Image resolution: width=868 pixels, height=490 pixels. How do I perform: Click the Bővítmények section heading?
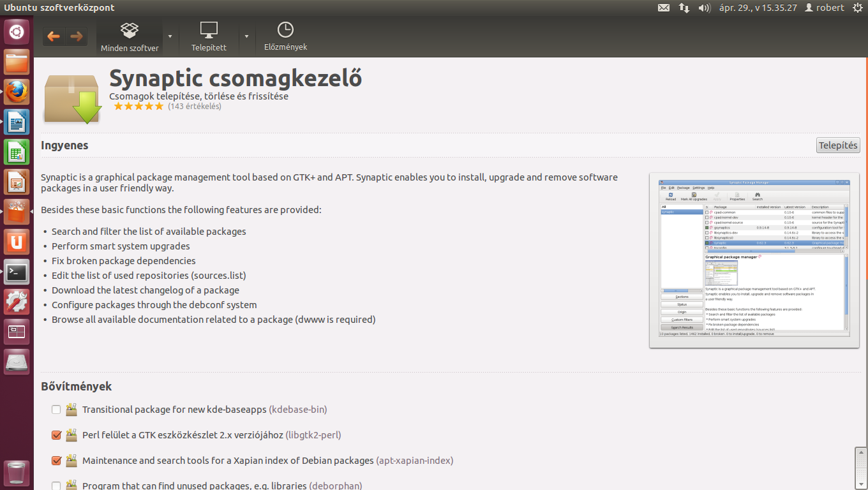(x=77, y=387)
